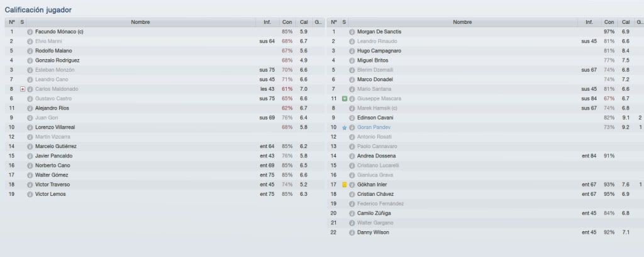Viewport: 644px width, 257px height.
Task: Click the yellow card icon for Gökhan Inler
Action: point(345,185)
